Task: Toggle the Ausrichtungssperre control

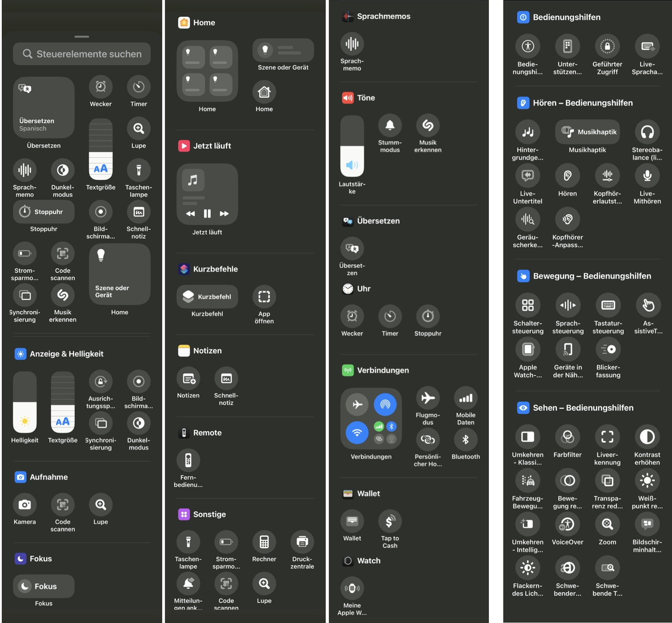Action: [100, 381]
